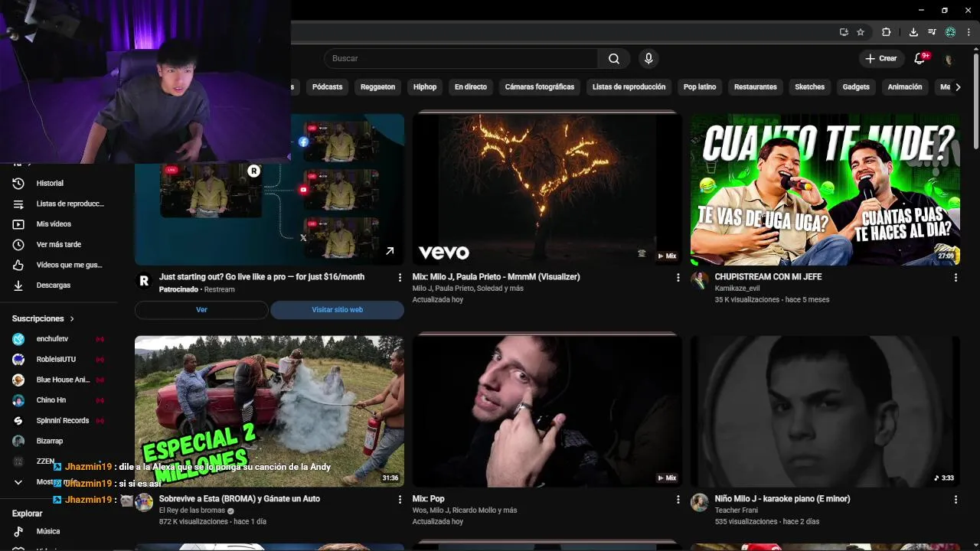
Task: Select the Sketches chip
Action: pos(809,87)
